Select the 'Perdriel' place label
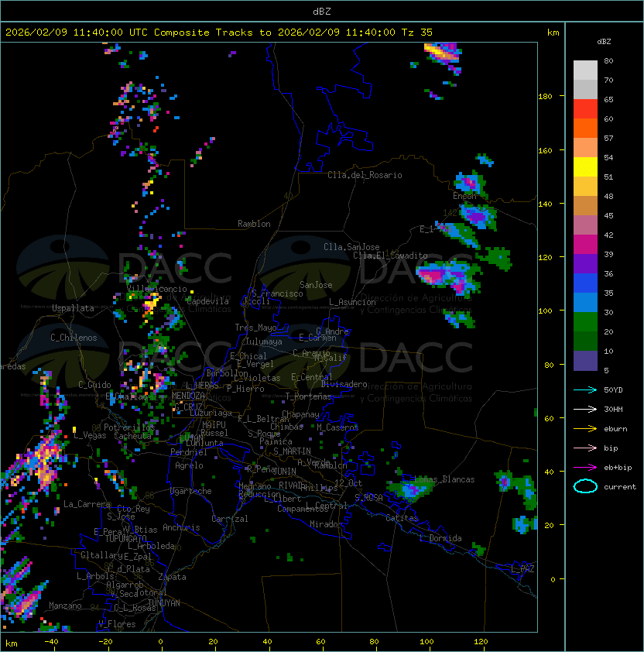Viewport: 644px width, 652px height. (189, 452)
